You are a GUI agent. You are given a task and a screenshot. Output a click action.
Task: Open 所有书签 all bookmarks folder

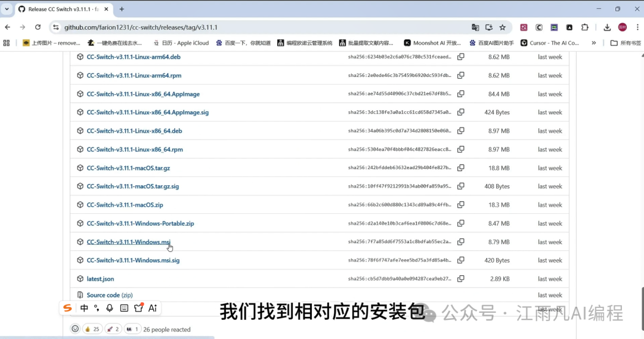point(626,43)
